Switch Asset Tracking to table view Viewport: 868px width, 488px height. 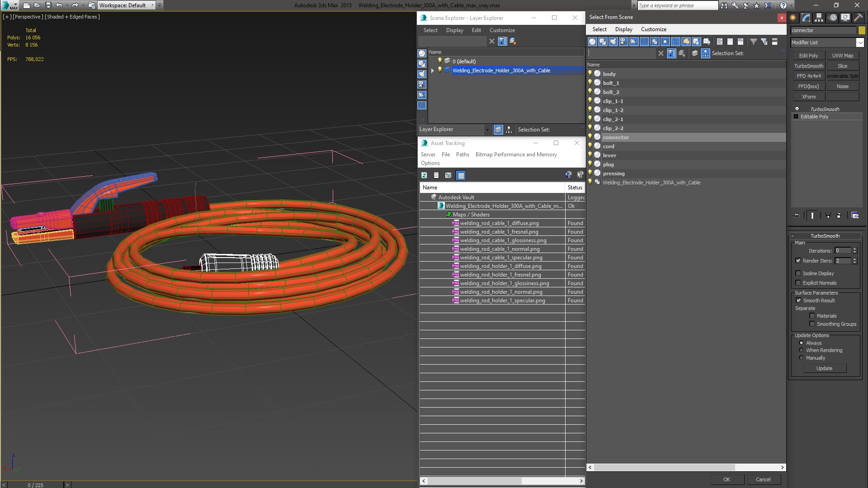click(x=461, y=175)
